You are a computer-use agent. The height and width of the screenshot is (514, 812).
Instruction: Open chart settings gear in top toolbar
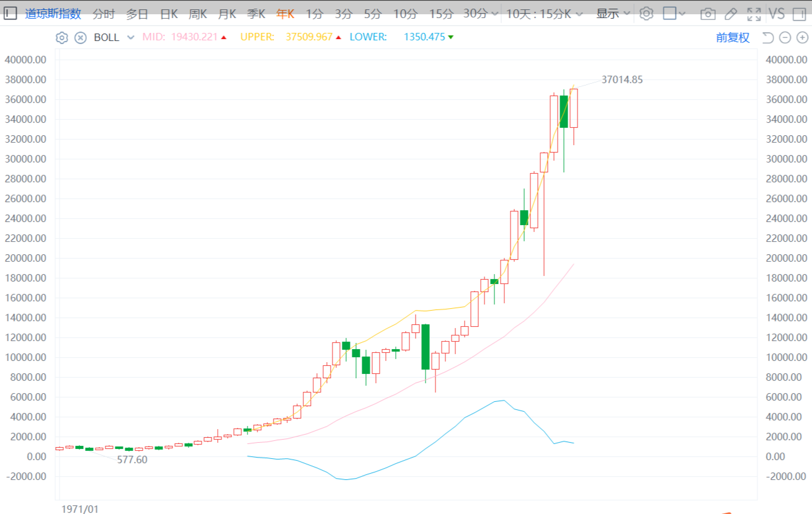click(646, 13)
